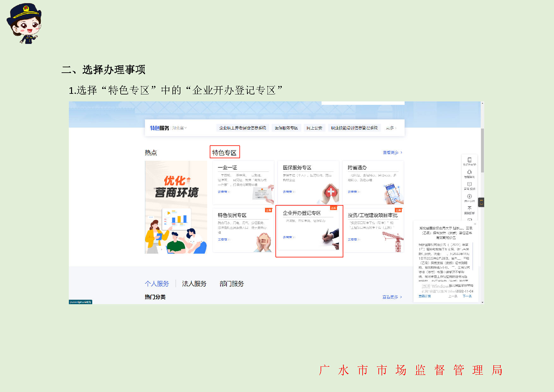
Task: Click the scrollbar up arrow
Action: tap(482, 103)
